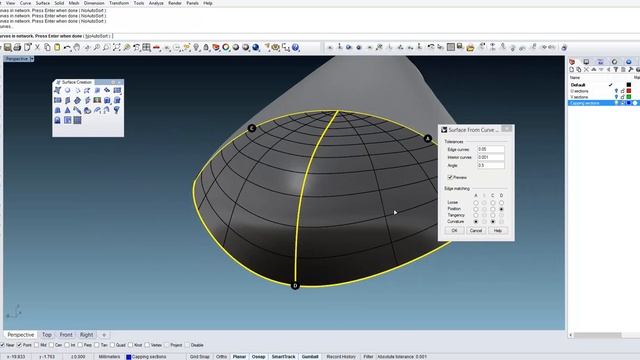Click the Zoom Extents icon
The image size is (640, 360).
[116, 47]
